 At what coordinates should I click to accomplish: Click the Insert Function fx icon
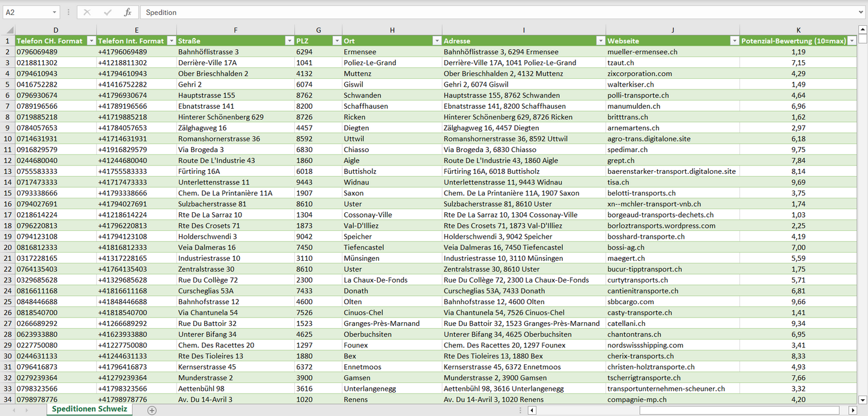tap(127, 12)
